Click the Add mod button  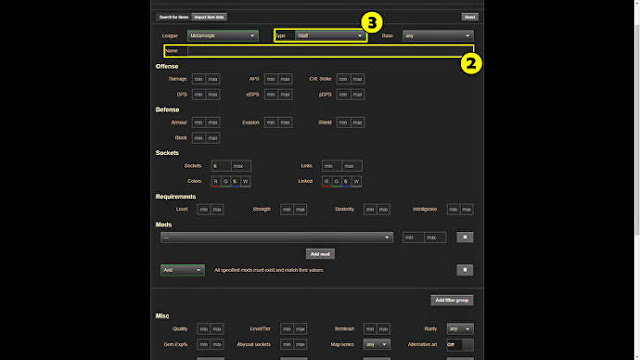point(320,254)
